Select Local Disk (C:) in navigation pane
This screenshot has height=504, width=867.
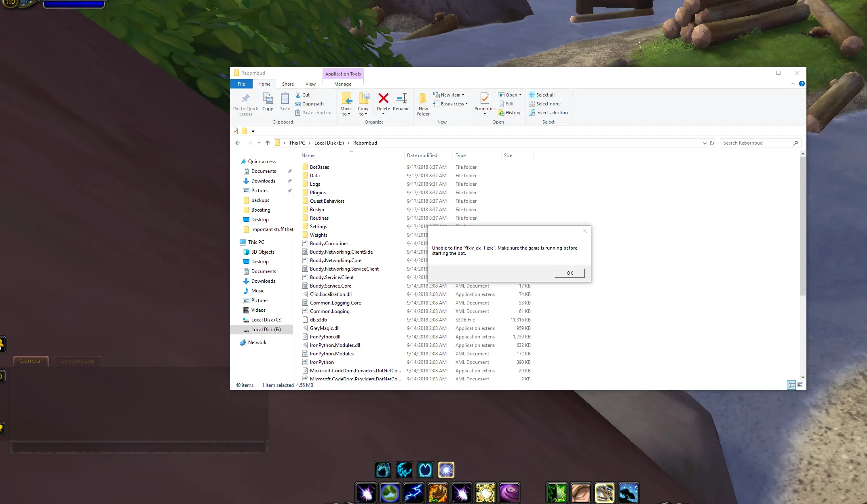[266, 320]
